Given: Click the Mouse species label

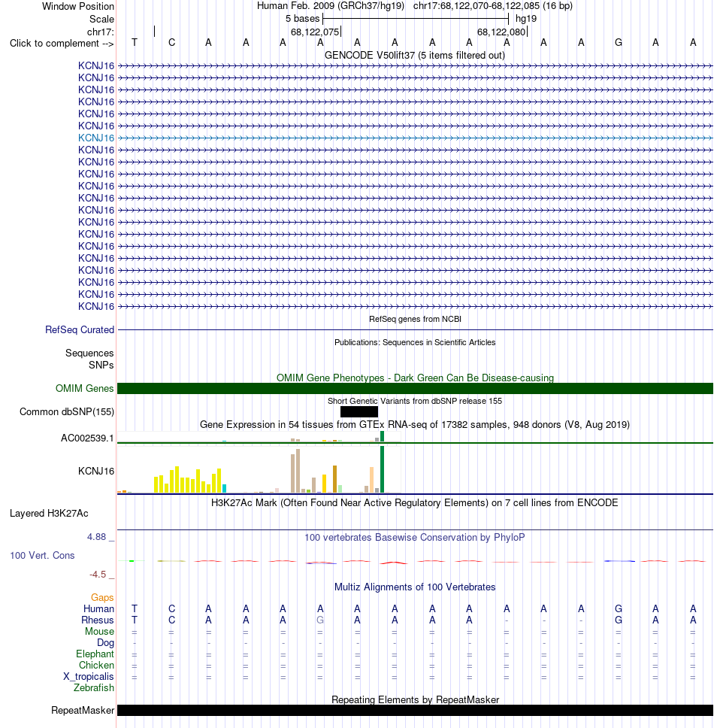Looking at the screenshot, I should click(99, 632).
